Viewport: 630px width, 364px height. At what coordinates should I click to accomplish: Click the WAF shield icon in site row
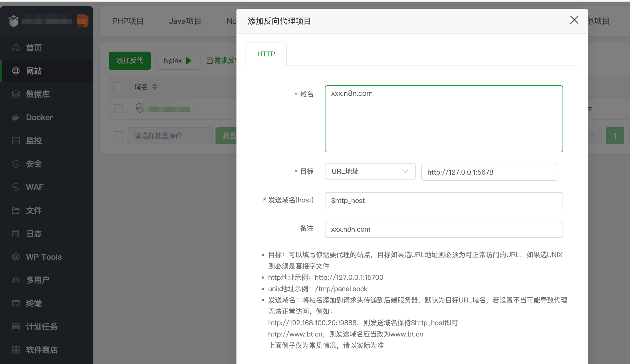click(139, 108)
